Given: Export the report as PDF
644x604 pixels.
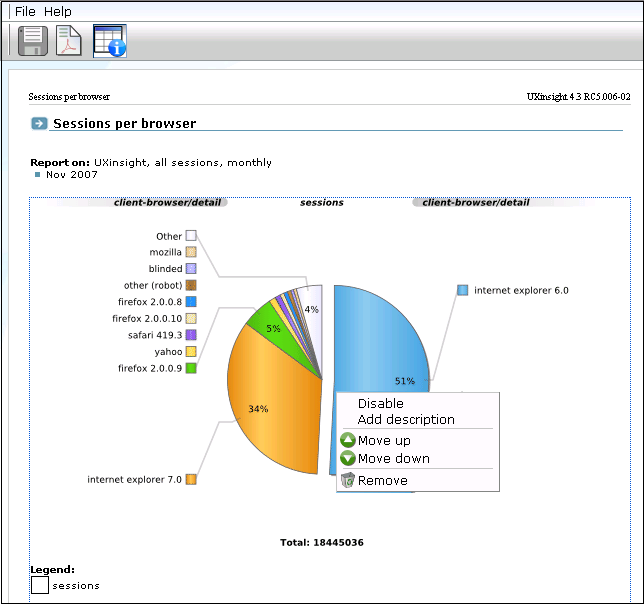Looking at the screenshot, I should pos(69,41).
